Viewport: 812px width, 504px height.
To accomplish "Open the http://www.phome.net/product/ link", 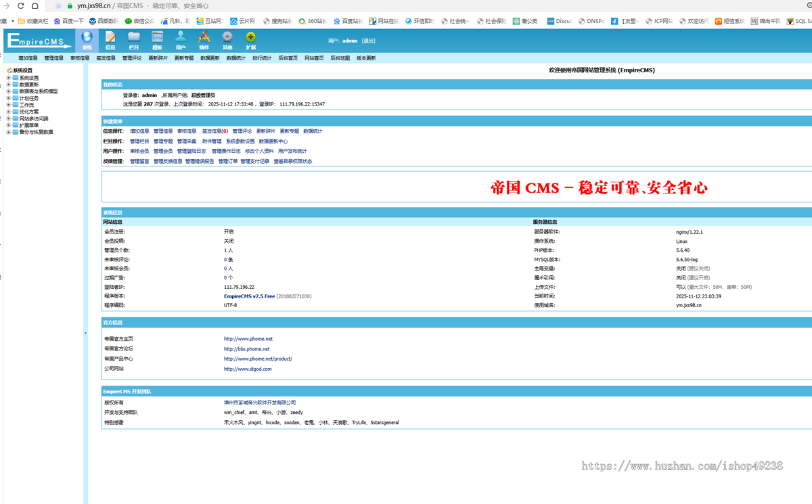I will click(258, 359).
